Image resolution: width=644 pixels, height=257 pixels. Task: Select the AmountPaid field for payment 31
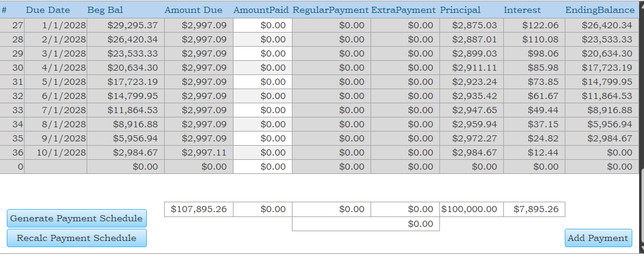262,82
